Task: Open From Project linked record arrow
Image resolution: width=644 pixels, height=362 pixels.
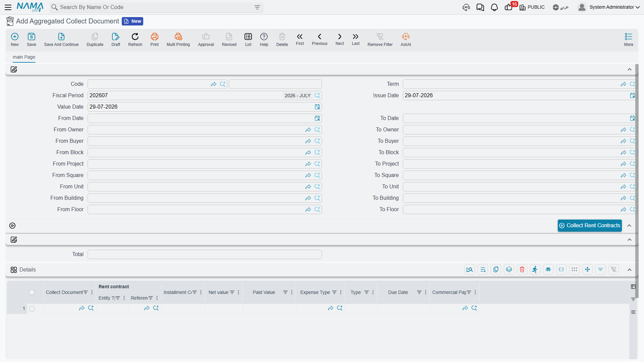Action: click(x=308, y=164)
